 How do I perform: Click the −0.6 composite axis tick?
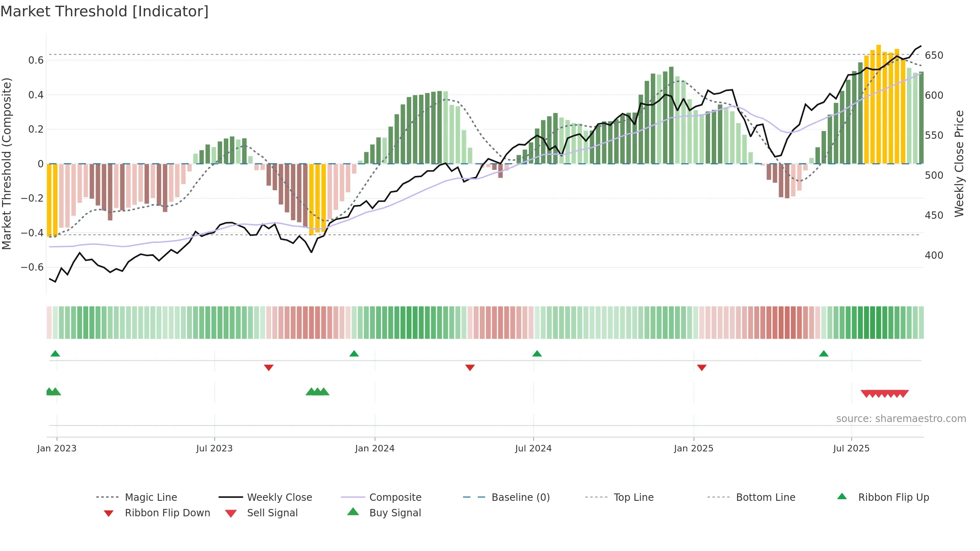(32, 267)
